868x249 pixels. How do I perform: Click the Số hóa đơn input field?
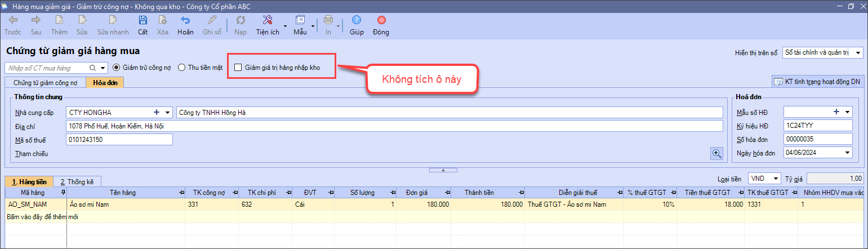pyautogui.click(x=817, y=139)
